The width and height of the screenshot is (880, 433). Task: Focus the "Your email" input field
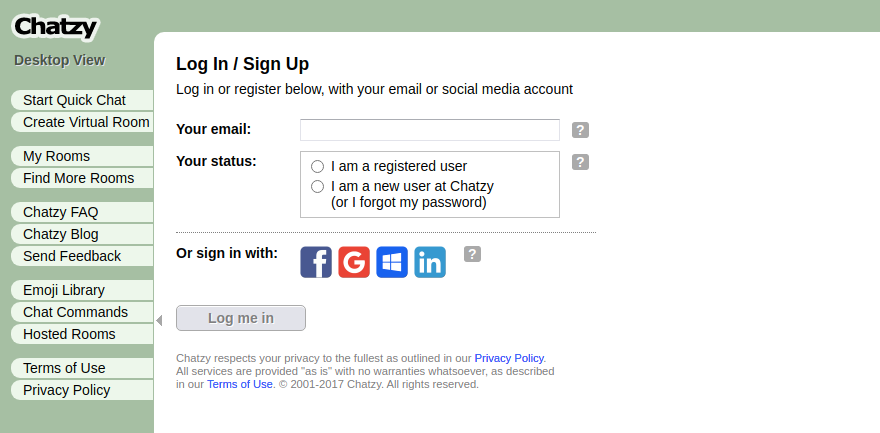pos(430,130)
